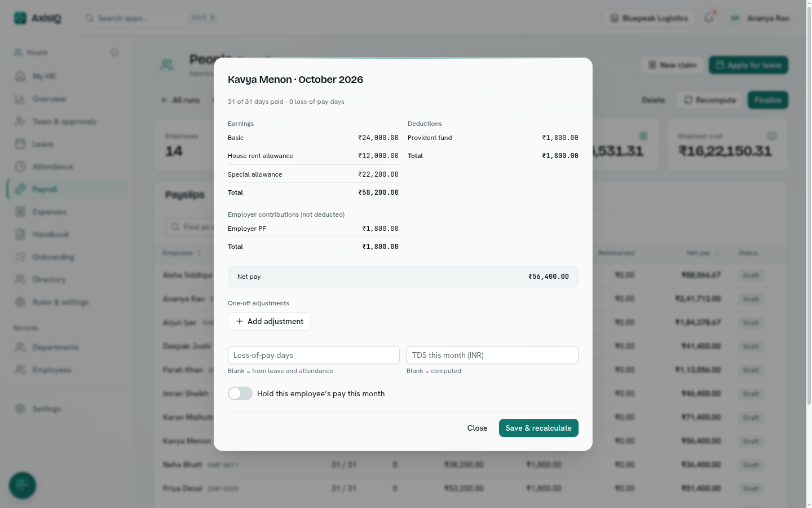This screenshot has width=812, height=508.
Task: Click the AxisIQ logo icon
Action: pyautogui.click(x=20, y=18)
